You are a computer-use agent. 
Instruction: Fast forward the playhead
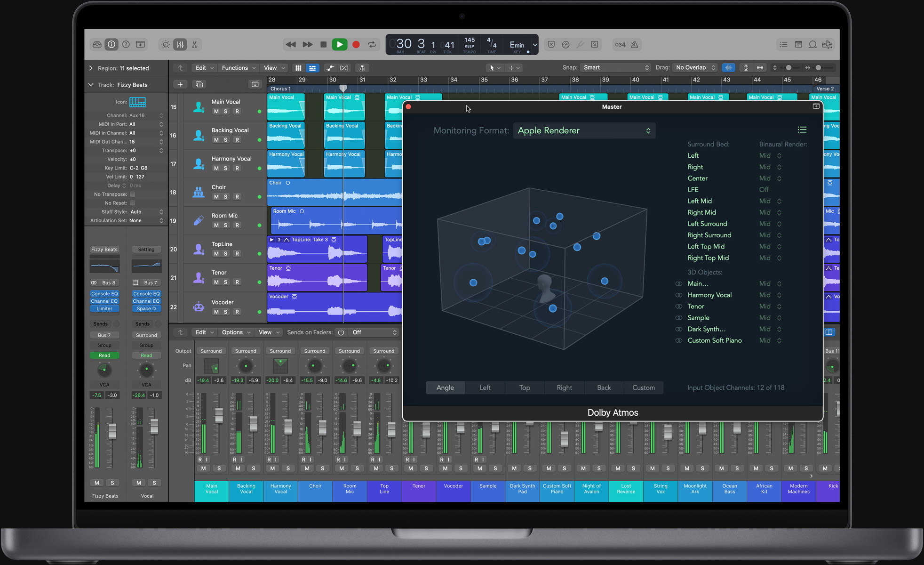pyautogui.click(x=308, y=44)
